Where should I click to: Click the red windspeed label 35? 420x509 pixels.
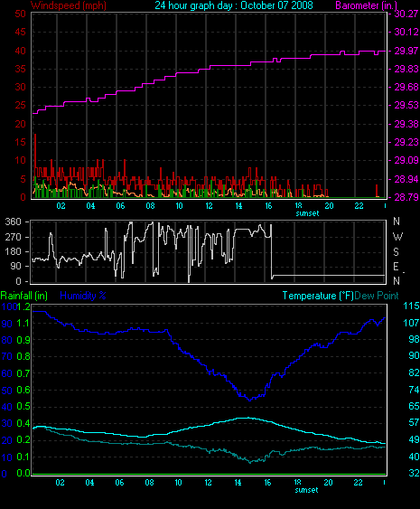[x=20, y=69]
